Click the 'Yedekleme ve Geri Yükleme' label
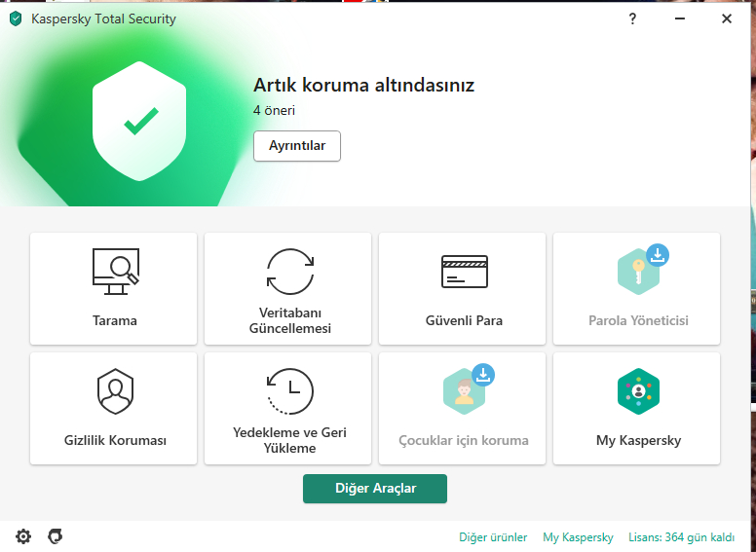 point(289,440)
